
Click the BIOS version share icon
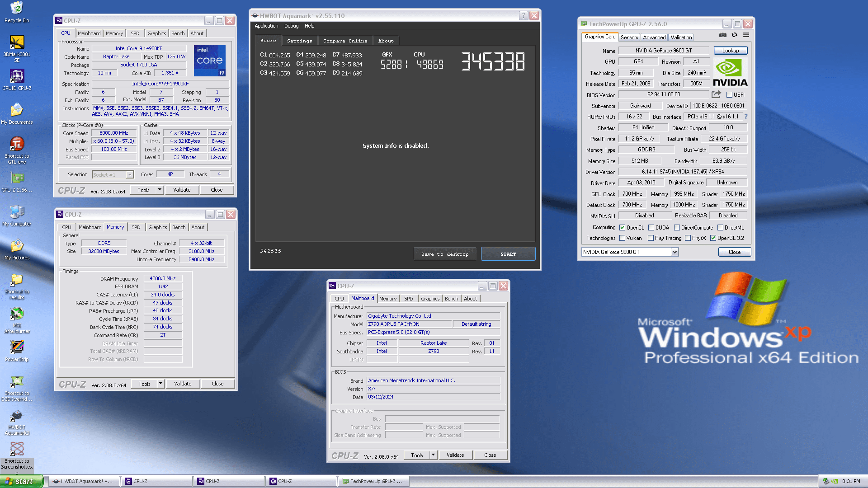click(x=716, y=94)
